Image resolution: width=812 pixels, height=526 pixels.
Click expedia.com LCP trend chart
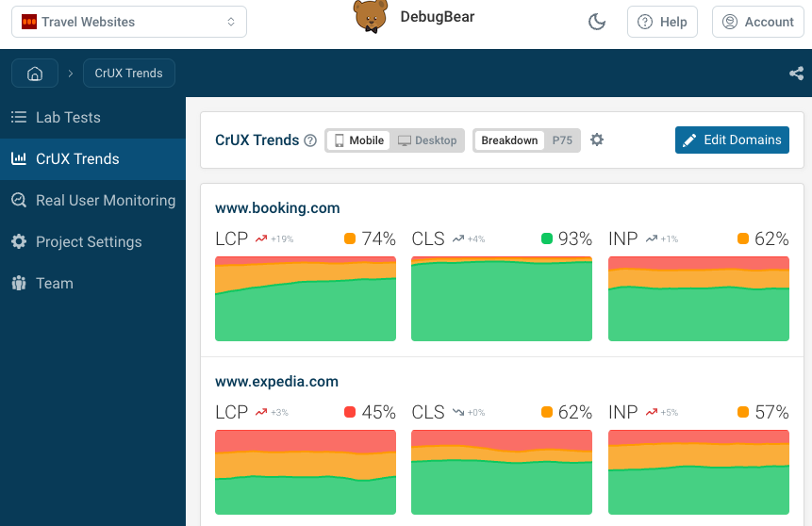coord(306,472)
